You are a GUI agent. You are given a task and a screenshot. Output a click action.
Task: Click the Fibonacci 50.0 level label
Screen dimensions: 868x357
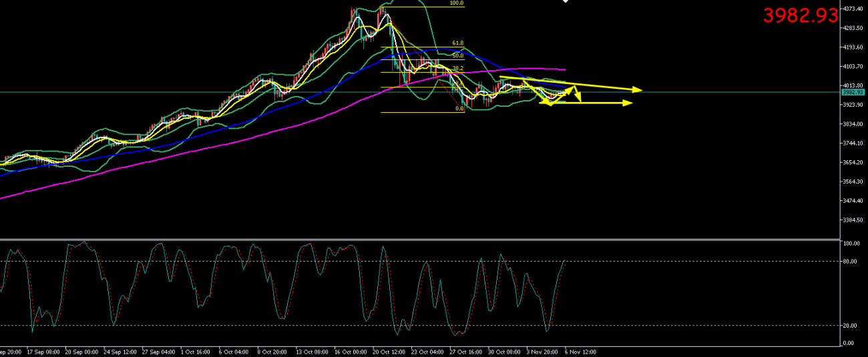[x=457, y=56]
